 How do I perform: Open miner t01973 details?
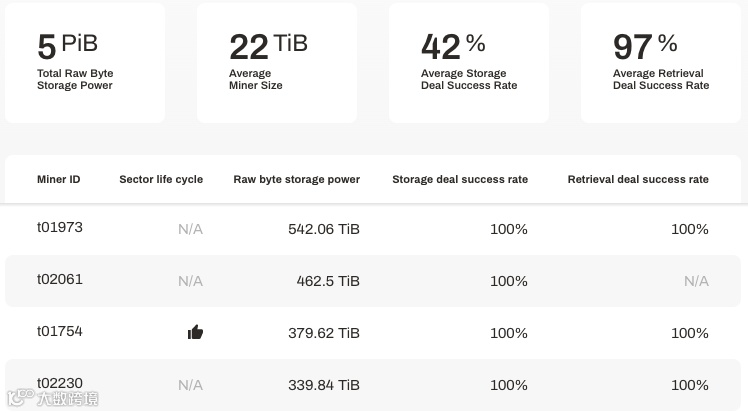[x=60, y=228]
